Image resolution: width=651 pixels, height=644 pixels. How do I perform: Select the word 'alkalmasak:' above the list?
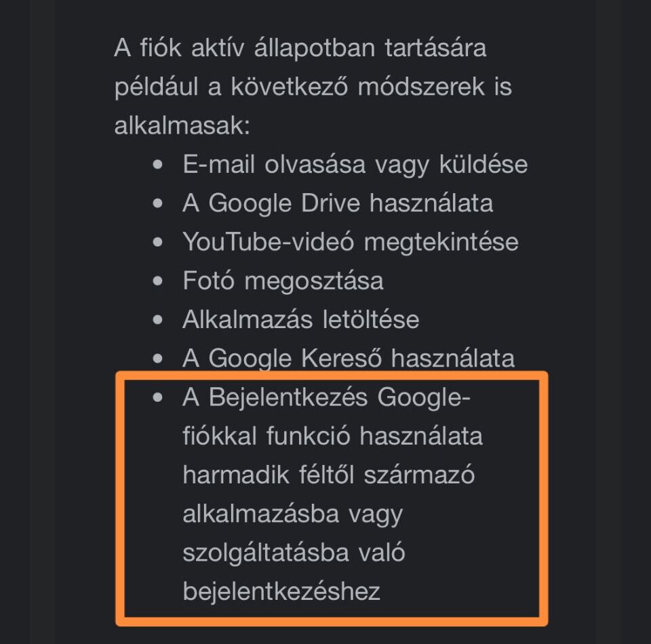click(182, 125)
